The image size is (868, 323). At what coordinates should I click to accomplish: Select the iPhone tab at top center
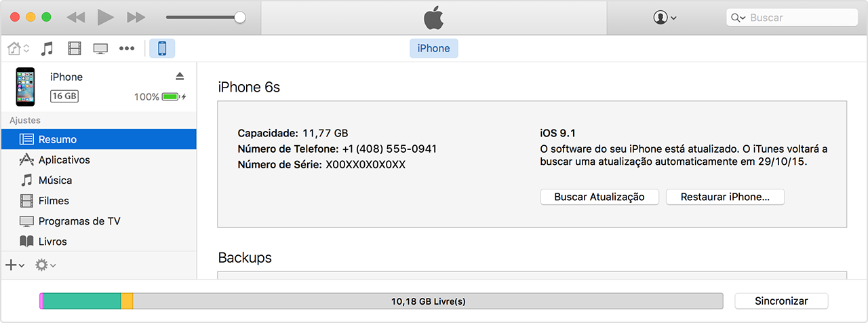click(x=434, y=48)
